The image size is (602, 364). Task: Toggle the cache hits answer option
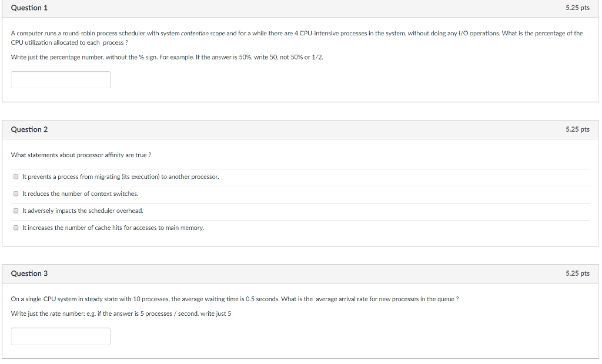pos(113,228)
